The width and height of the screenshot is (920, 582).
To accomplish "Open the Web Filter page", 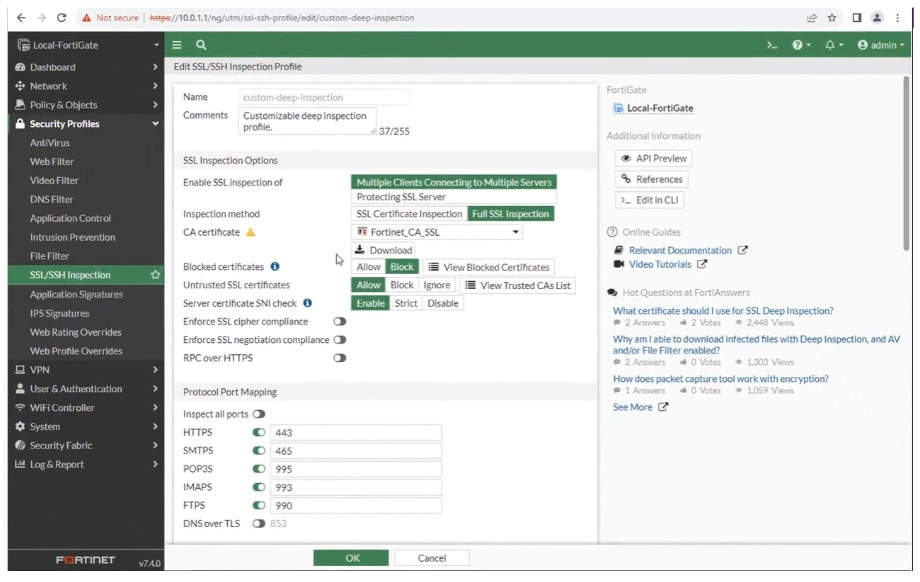I will click(52, 161).
